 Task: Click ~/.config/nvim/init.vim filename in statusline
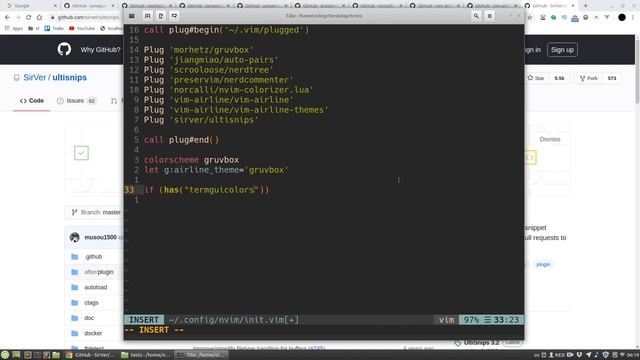(233, 320)
